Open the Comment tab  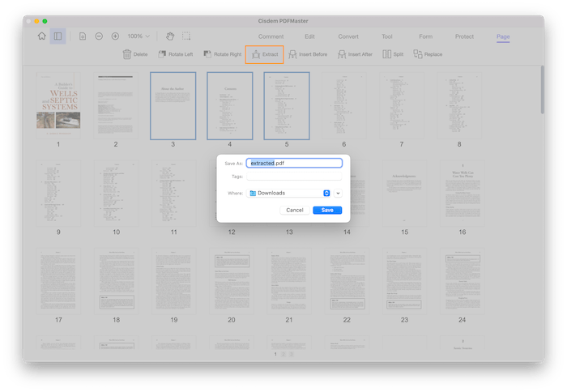pyautogui.click(x=271, y=36)
